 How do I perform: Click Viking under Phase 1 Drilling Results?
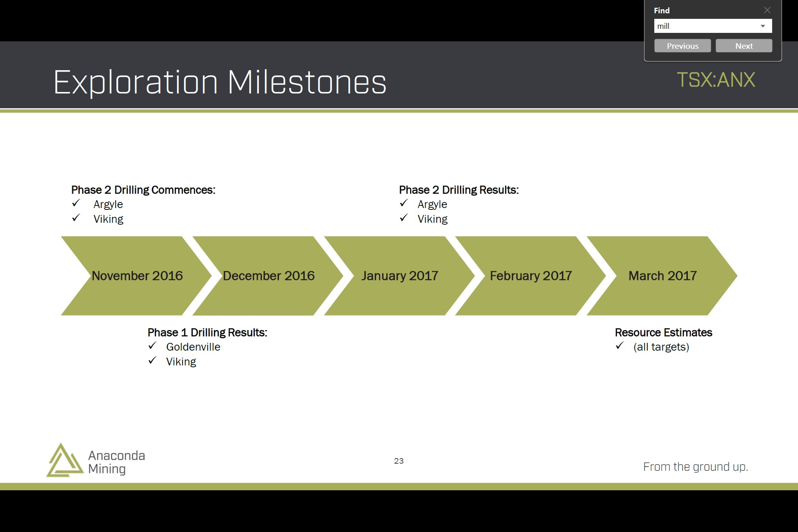(x=181, y=362)
